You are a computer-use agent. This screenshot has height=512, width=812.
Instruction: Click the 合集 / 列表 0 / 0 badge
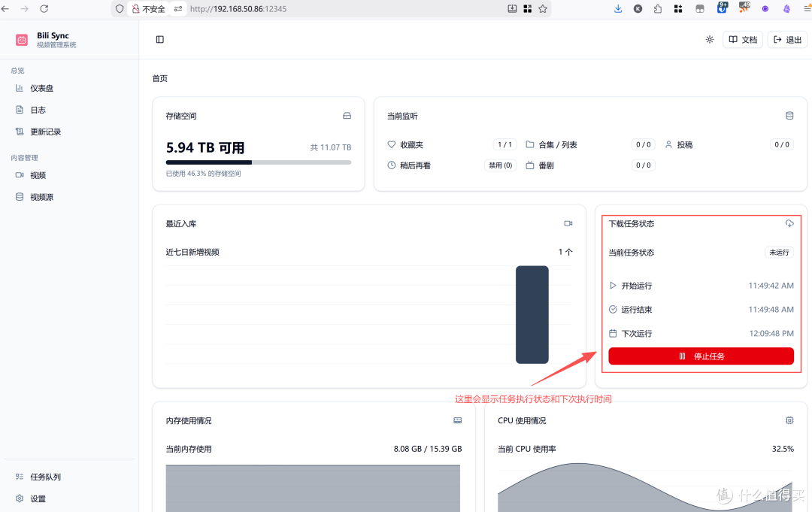pos(643,144)
